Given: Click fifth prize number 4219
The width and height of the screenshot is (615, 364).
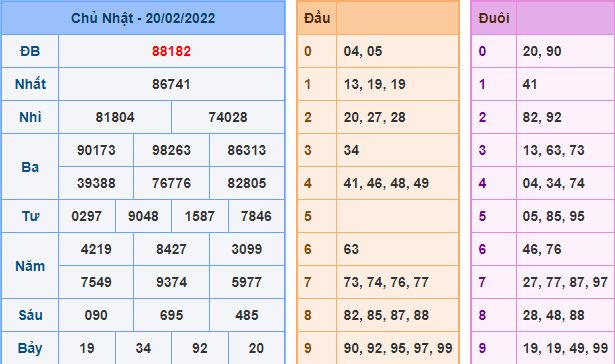Looking at the screenshot, I should click(96, 249).
